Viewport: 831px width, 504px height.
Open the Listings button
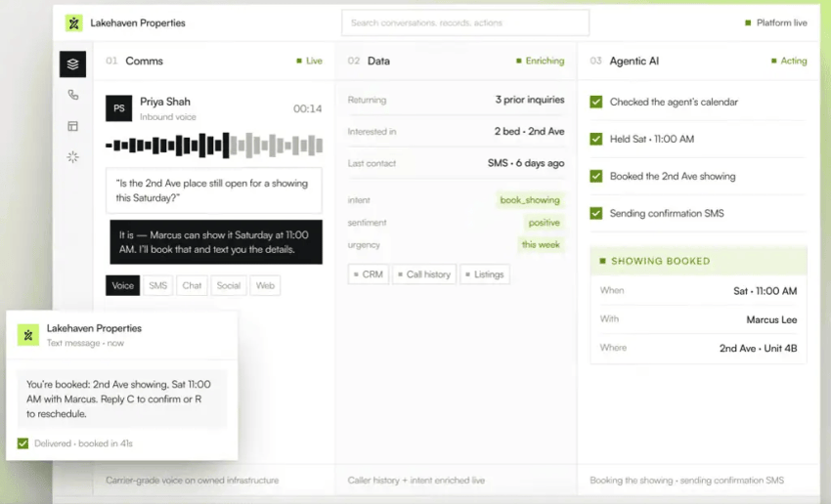pyautogui.click(x=485, y=274)
